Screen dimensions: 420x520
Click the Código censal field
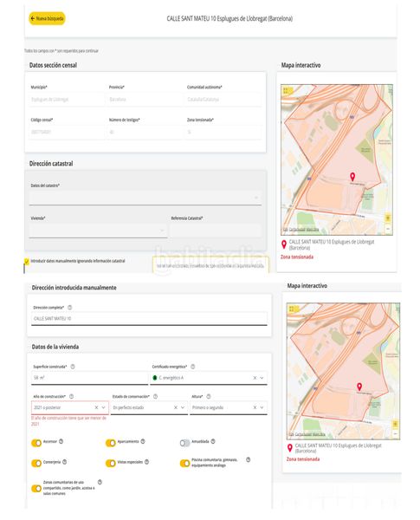point(67,132)
